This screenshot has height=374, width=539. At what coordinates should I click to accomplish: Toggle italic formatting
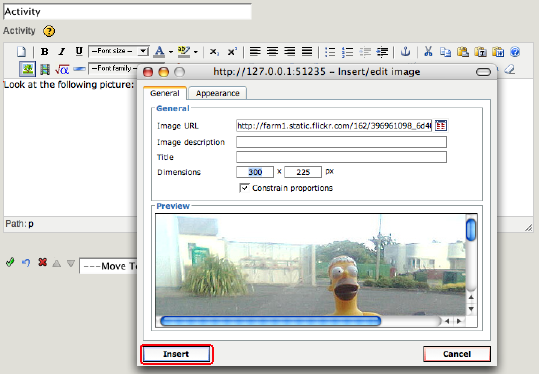click(x=62, y=52)
